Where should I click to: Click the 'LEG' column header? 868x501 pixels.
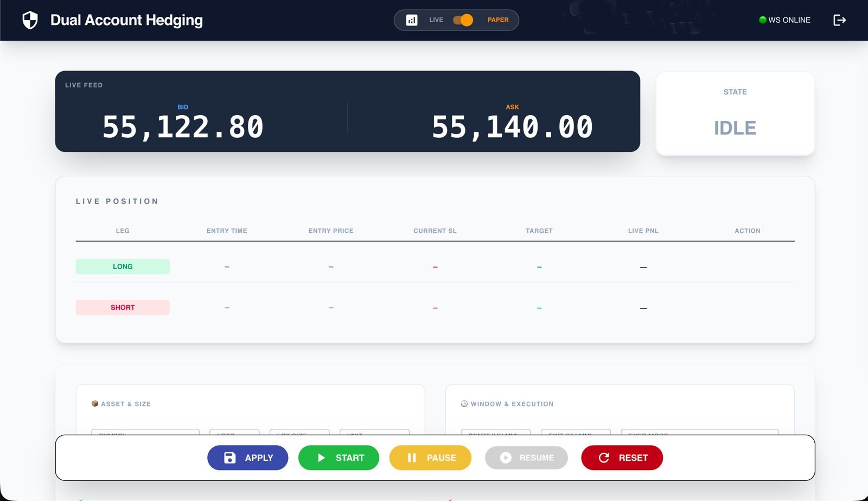(123, 231)
